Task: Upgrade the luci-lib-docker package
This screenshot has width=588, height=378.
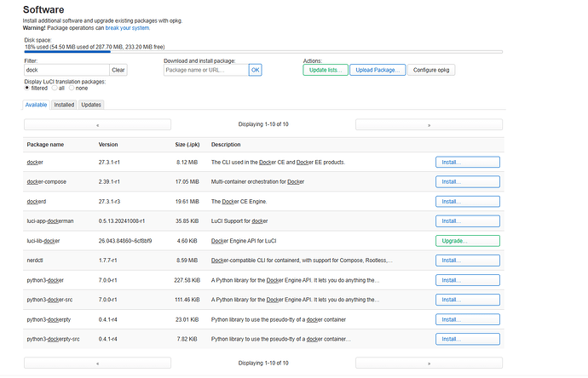Action: pyautogui.click(x=467, y=241)
